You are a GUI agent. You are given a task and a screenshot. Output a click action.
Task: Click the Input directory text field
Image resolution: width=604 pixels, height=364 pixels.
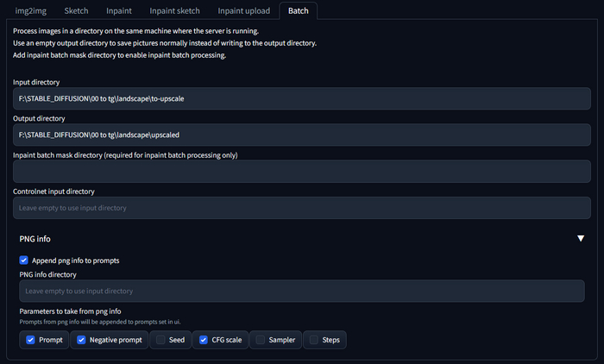tap(302, 98)
